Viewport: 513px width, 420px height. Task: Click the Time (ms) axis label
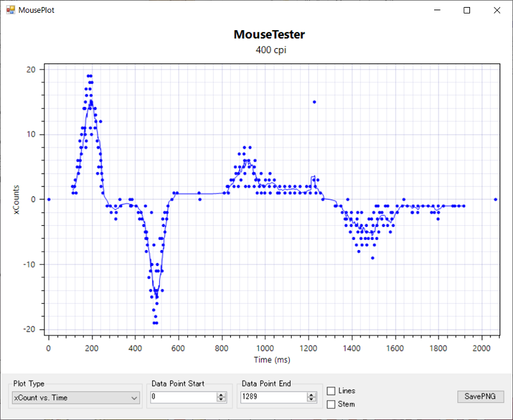[272, 360]
